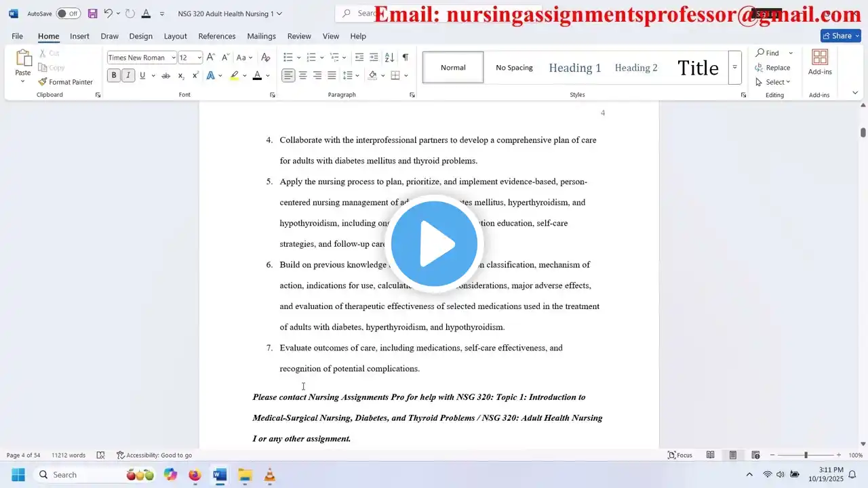Expand the numbering list dropdown arrow
Screen dimensions: 868x488
tap(322, 58)
